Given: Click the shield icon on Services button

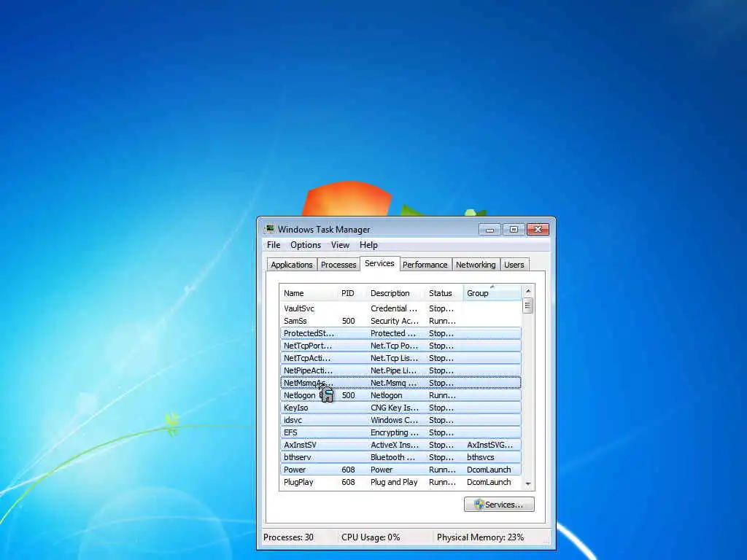Looking at the screenshot, I should click(479, 505).
